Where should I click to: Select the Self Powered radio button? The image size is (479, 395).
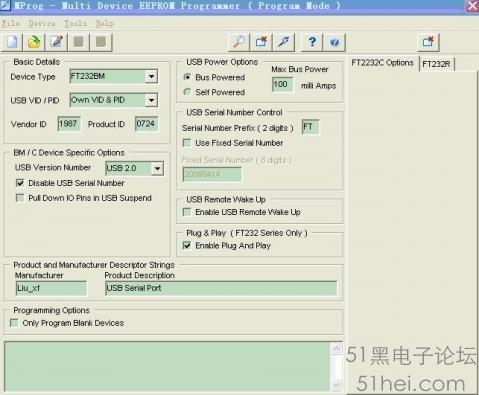click(187, 92)
